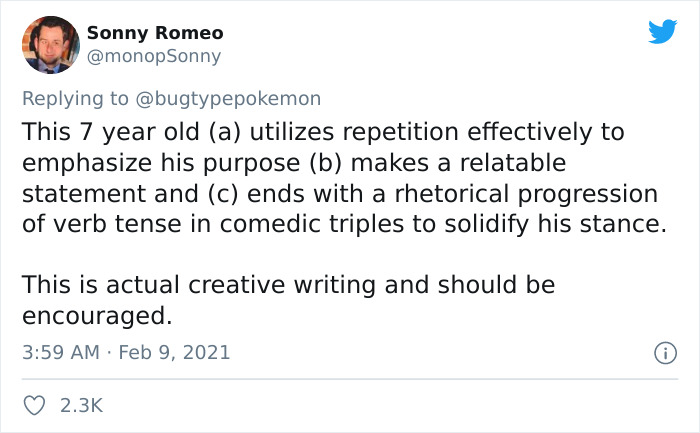Click the Twitter bird logo

pos(662,32)
